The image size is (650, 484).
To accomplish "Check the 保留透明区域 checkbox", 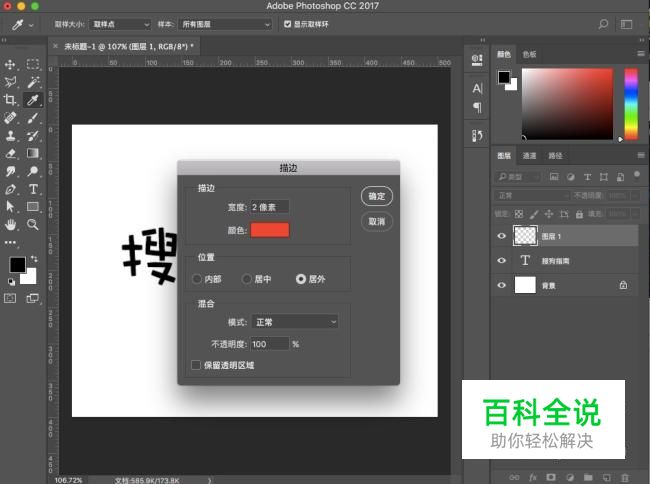I will tap(196, 365).
